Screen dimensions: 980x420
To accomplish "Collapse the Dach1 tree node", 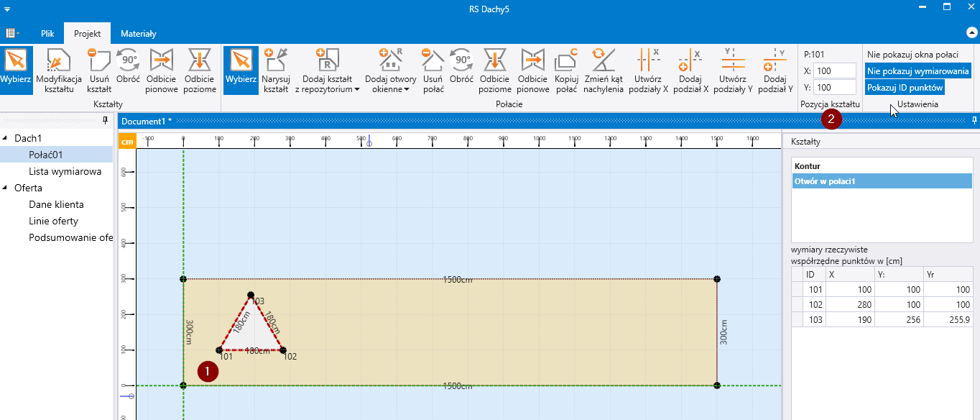I will pyautogui.click(x=6, y=138).
